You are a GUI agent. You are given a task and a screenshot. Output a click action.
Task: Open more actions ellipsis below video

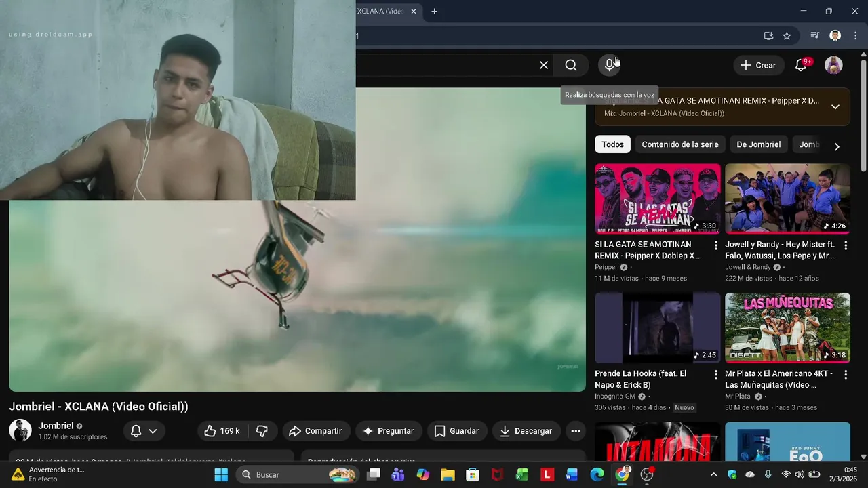coord(576,431)
